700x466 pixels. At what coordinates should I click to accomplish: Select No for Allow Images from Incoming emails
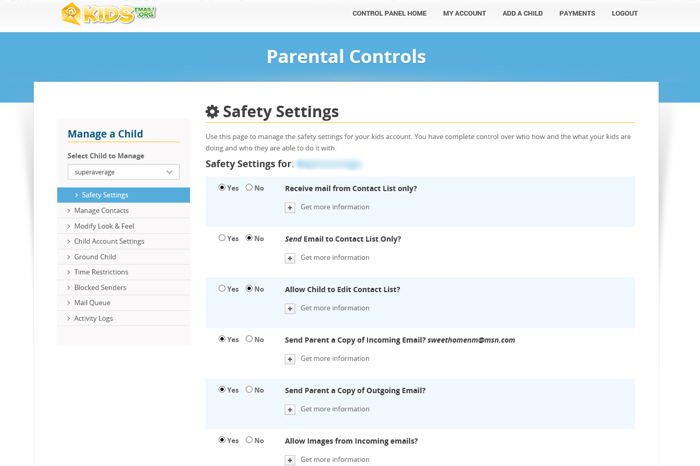(249, 440)
